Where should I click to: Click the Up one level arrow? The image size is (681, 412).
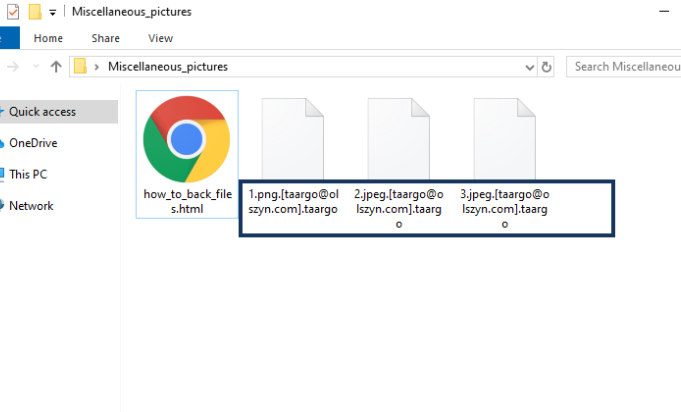tap(56, 66)
